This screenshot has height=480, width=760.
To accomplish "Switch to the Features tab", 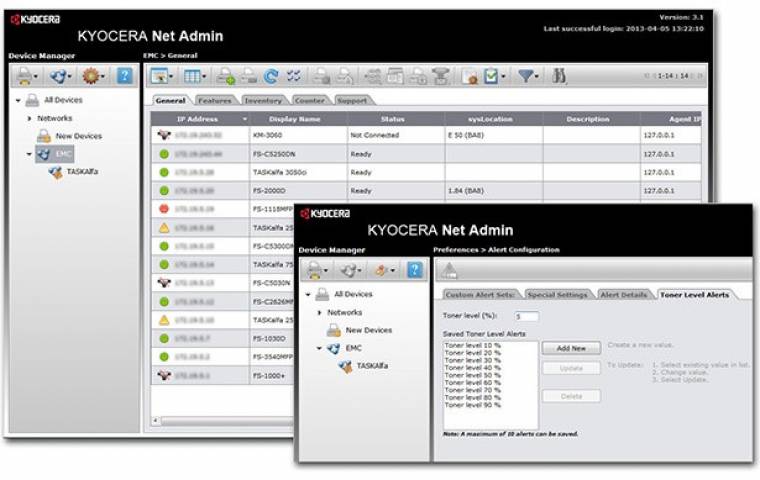I will click(x=214, y=100).
